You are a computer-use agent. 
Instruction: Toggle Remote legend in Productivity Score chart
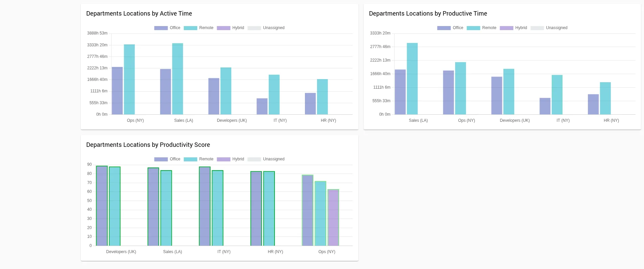[198, 159]
